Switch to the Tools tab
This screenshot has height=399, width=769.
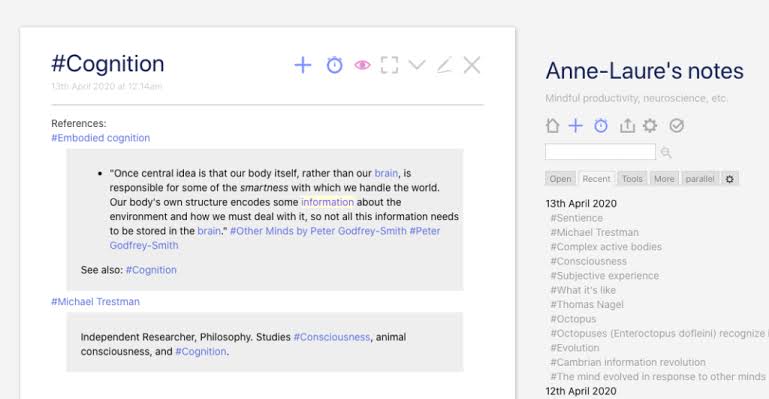632,179
